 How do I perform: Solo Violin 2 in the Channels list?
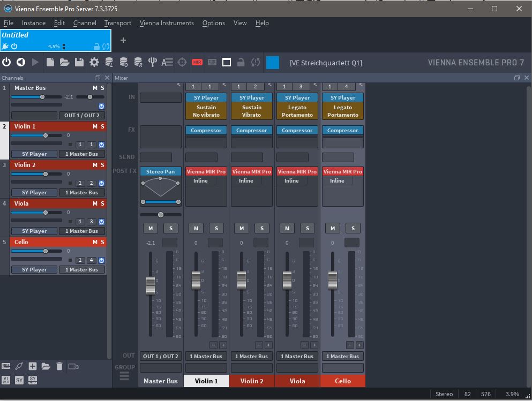(102, 165)
